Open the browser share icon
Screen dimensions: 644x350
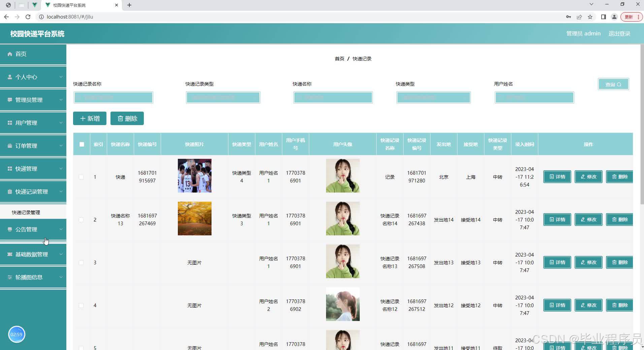coord(579,17)
